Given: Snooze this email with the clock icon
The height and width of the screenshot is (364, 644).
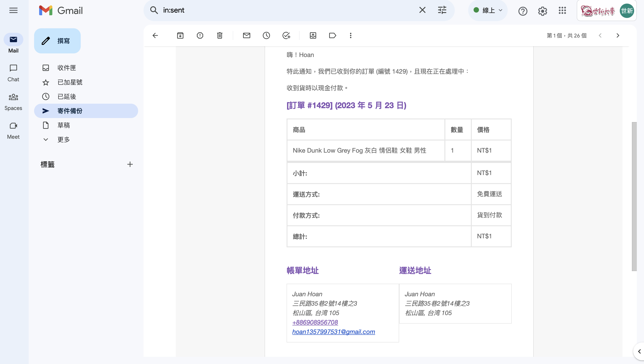Looking at the screenshot, I should pyautogui.click(x=266, y=35).
